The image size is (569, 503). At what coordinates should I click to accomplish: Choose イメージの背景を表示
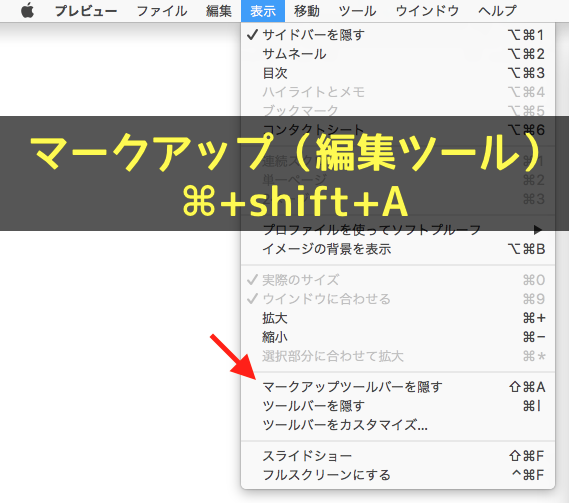[398, 249]
